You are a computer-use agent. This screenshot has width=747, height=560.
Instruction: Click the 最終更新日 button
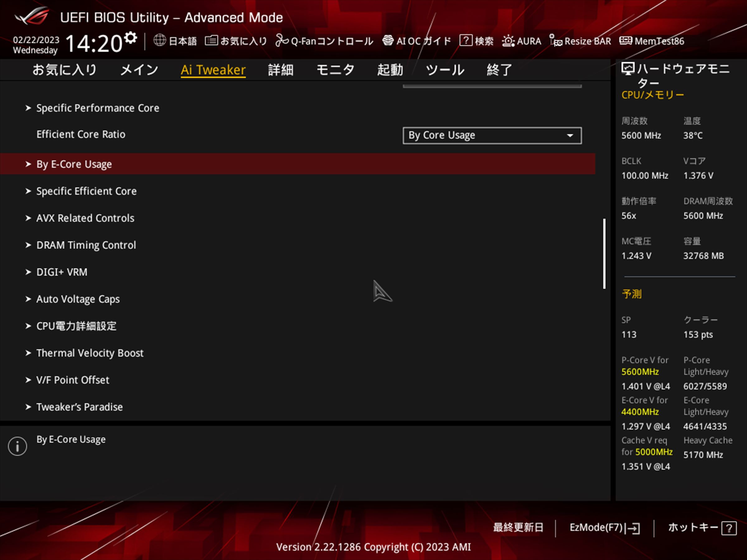[x=518, y=528]
